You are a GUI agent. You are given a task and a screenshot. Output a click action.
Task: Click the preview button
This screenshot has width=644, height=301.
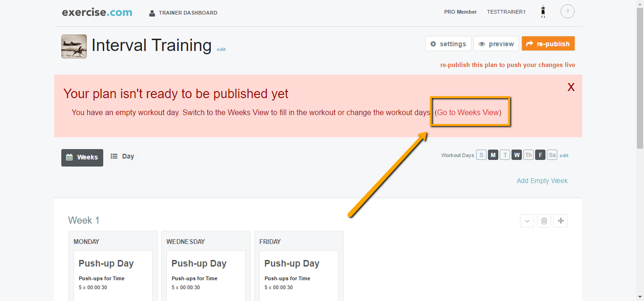tap(496, 44)
